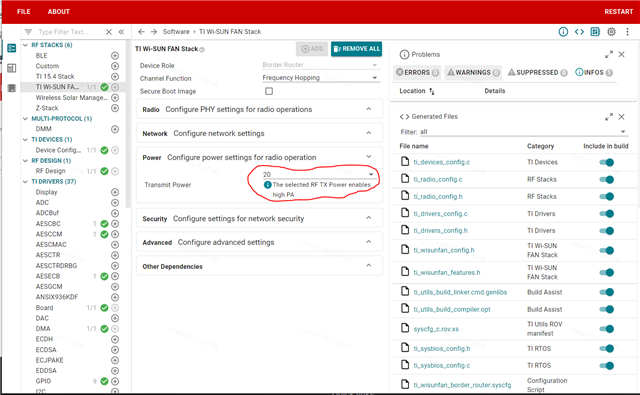Screen dimensions: 640x395
Task: Expand the Problems panel to full size
Action: (609, 54)
